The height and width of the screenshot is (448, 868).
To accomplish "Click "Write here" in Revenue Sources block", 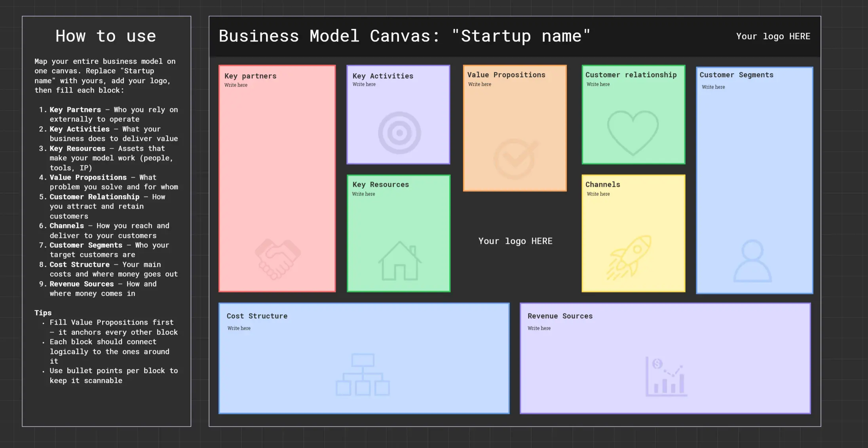I will tap(539, 328).
